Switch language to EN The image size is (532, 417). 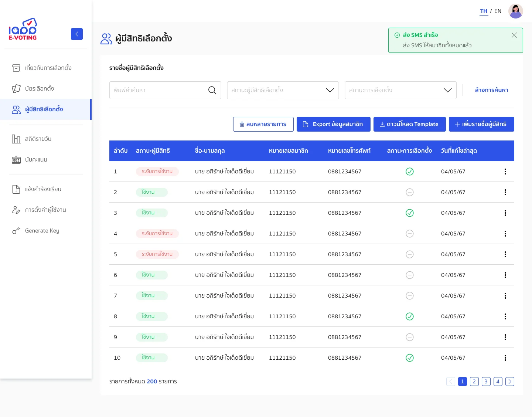point(498,11)
